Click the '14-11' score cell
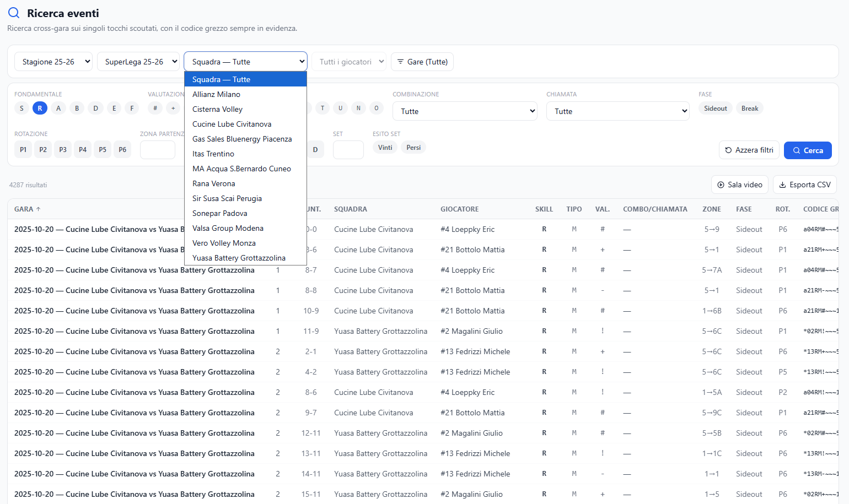 point(311,474)
